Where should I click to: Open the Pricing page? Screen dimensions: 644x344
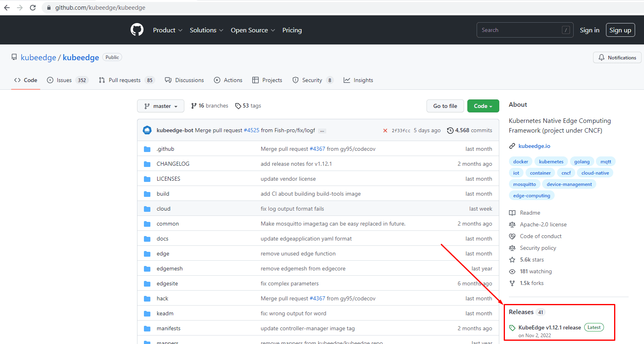click(292, 30)
